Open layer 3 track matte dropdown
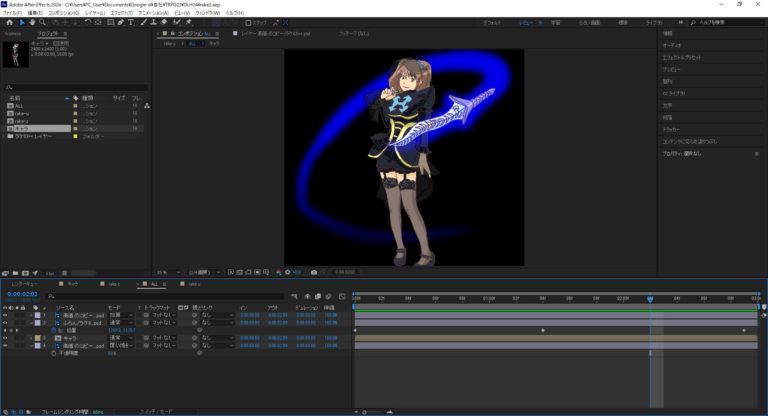Screen dimensions: 768x416 (x=164, y=338)
